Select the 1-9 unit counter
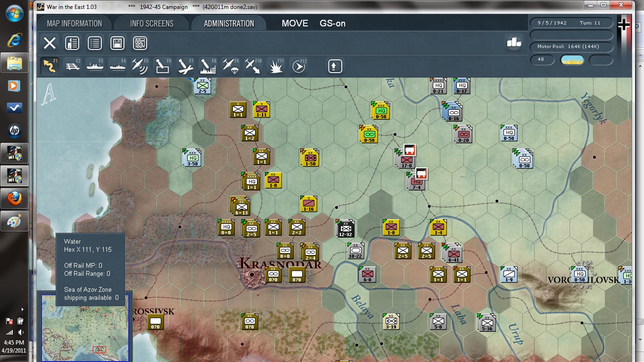 pyautogui.click(x=509, y=274)
